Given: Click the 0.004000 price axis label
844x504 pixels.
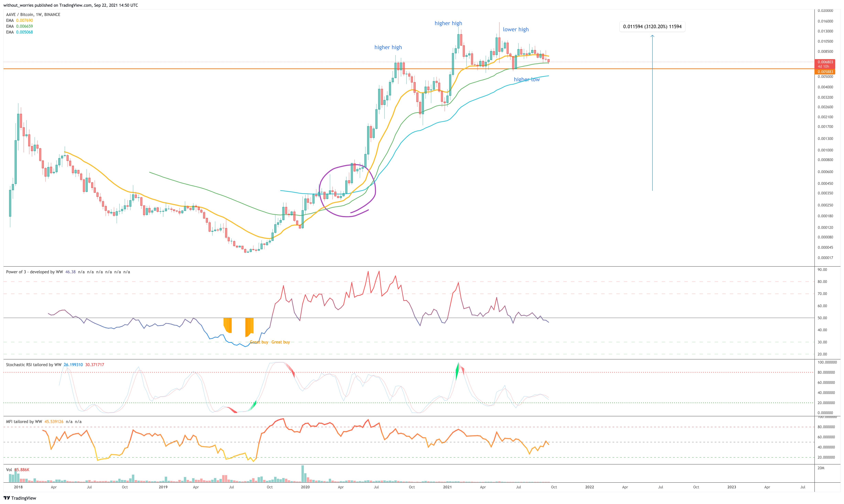Looking at the screenshot, I should coord(825,87).
